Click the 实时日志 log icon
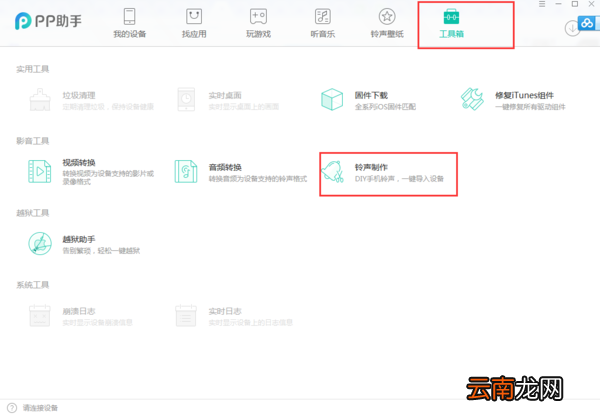600x417 pixels. point(186,315)
